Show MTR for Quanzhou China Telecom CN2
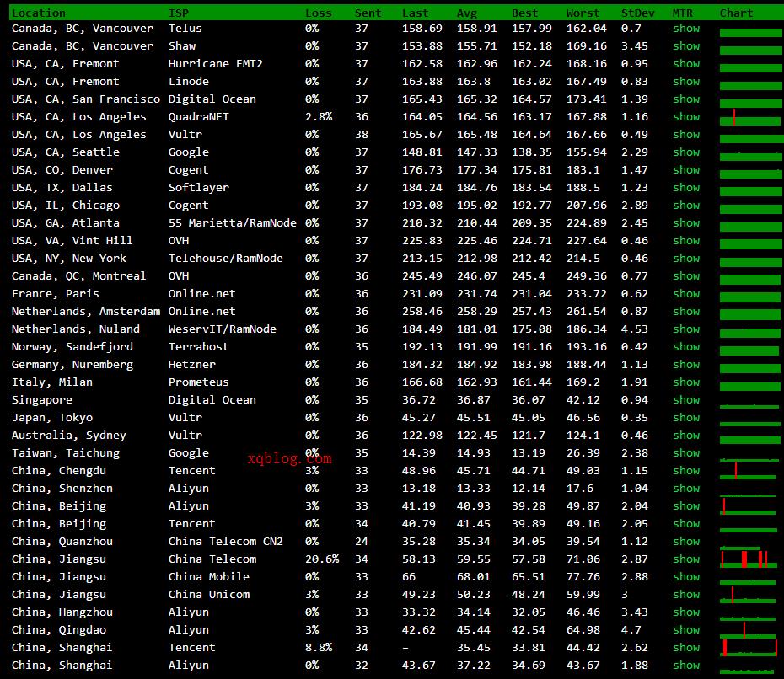The image size is (784, 679). pos(686,541)
